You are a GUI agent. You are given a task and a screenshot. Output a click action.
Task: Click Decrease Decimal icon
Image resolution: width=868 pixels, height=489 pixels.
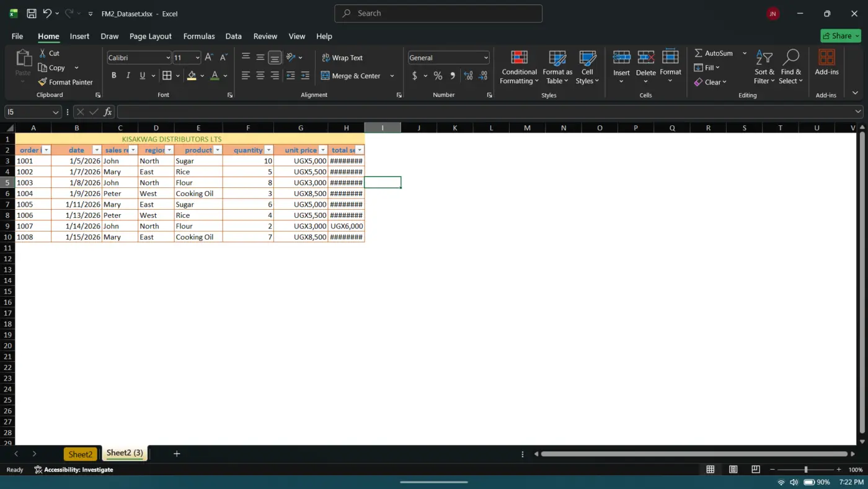pyautogui.click(x=483, y=76)
